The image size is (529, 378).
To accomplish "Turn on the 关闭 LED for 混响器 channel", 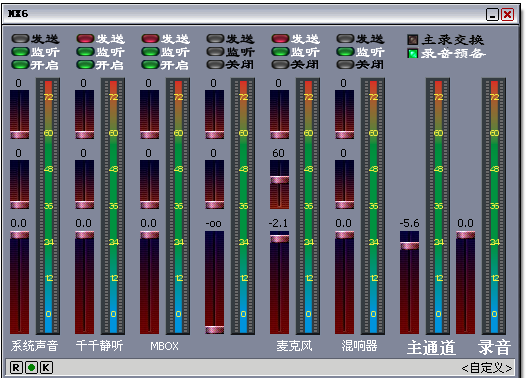I will (345, 64).
